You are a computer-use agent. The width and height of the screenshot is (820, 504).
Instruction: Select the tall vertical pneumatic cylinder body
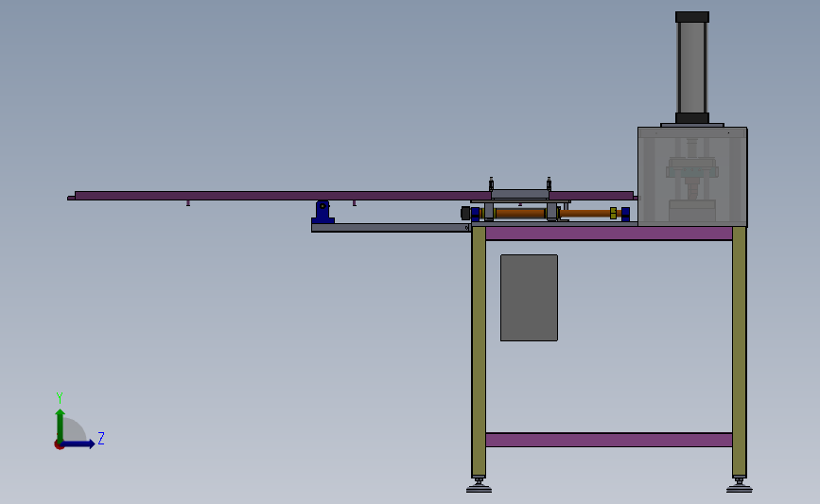pos(692,67)
